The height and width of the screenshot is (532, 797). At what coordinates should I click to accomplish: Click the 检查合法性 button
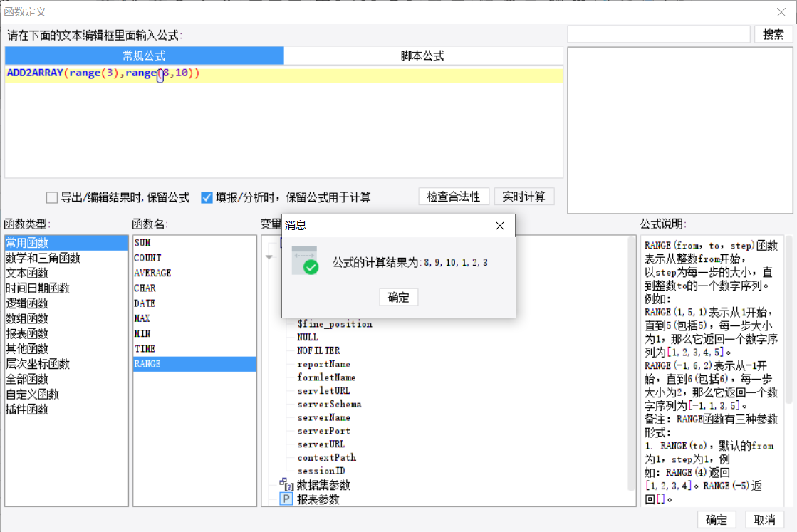coord(454,197)
